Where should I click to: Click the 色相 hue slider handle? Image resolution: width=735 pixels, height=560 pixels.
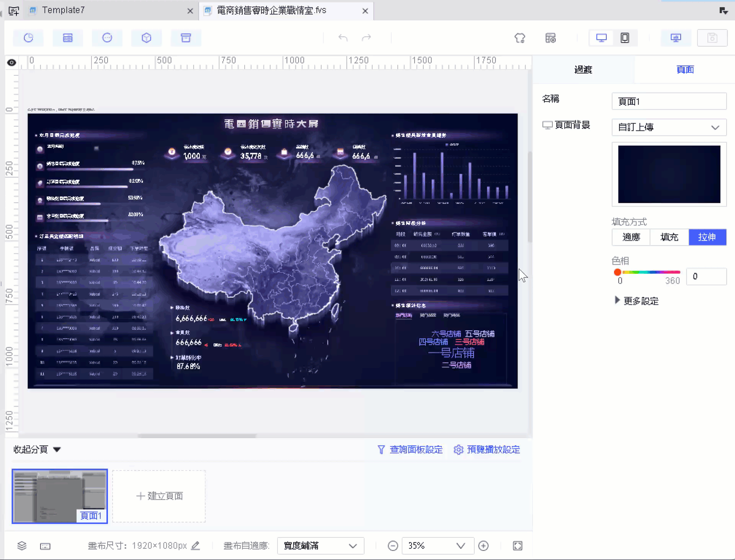(617, 272)
